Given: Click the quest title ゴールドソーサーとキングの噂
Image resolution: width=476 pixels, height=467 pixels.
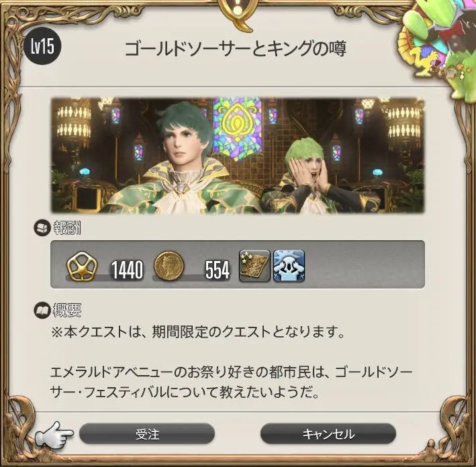Looking at the screenshot, I should (x=236, y=48).
